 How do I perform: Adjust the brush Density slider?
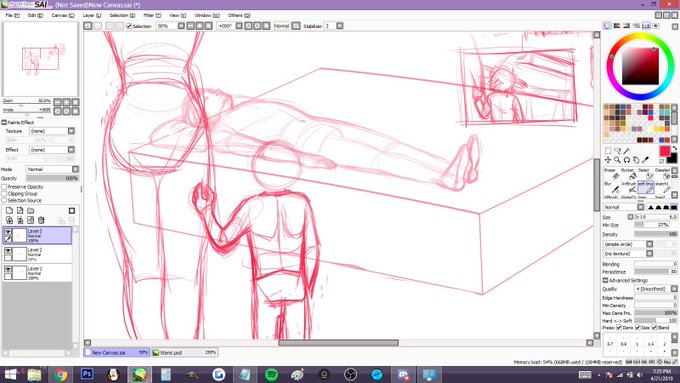tap(656, 234)
